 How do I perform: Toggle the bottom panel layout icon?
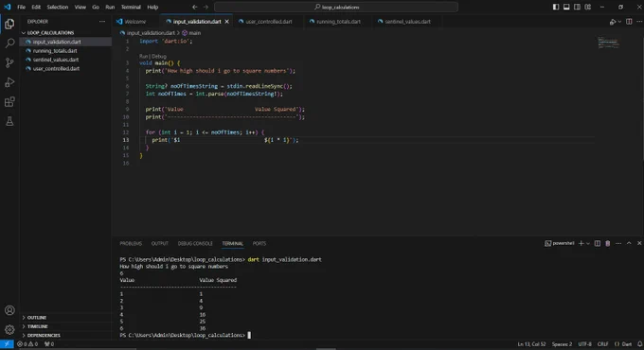(x=566, y=7)
